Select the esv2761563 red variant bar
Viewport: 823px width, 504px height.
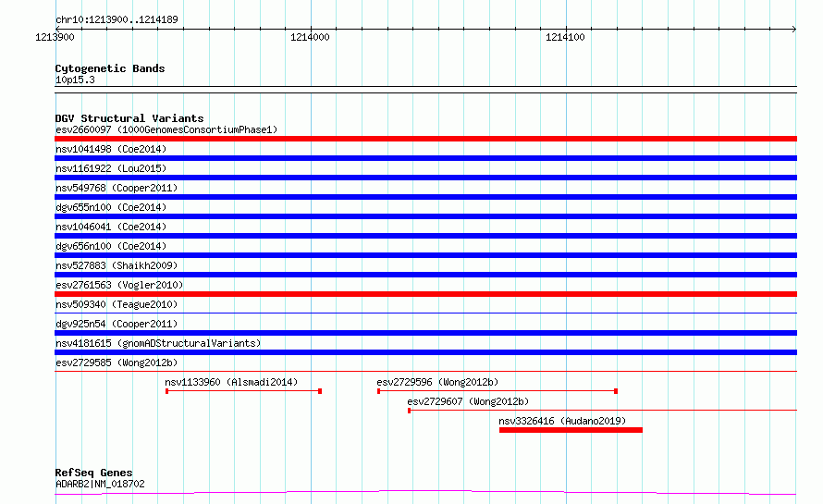click(x=425, y=294)
